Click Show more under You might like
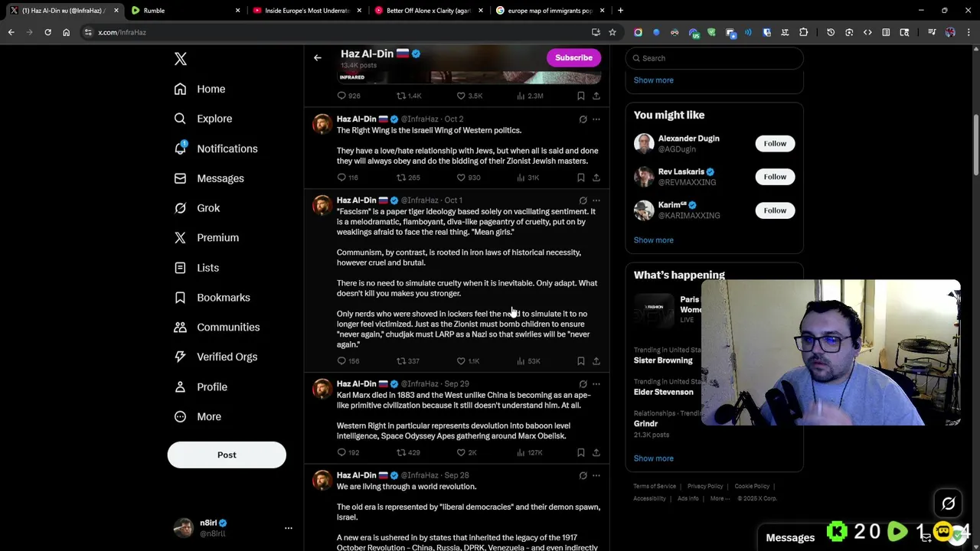Image resolution: width=980 pixels, height=551 pixels. (653, 240)
